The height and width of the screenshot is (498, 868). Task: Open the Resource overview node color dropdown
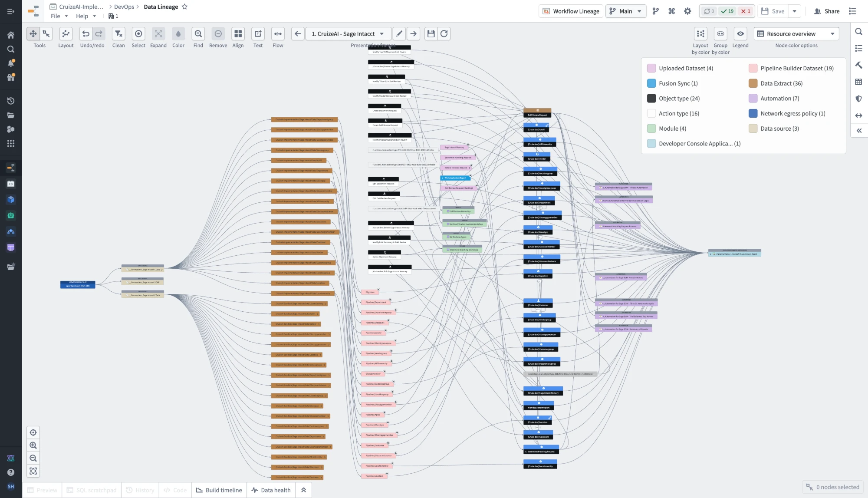(796, 34)
